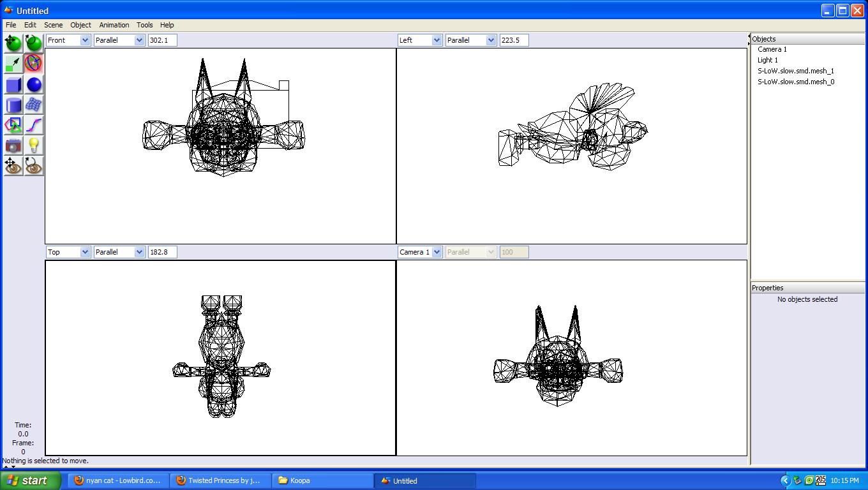Switch to Koopa folder taskbar window
868x490 pixels.
click(322, 480)
